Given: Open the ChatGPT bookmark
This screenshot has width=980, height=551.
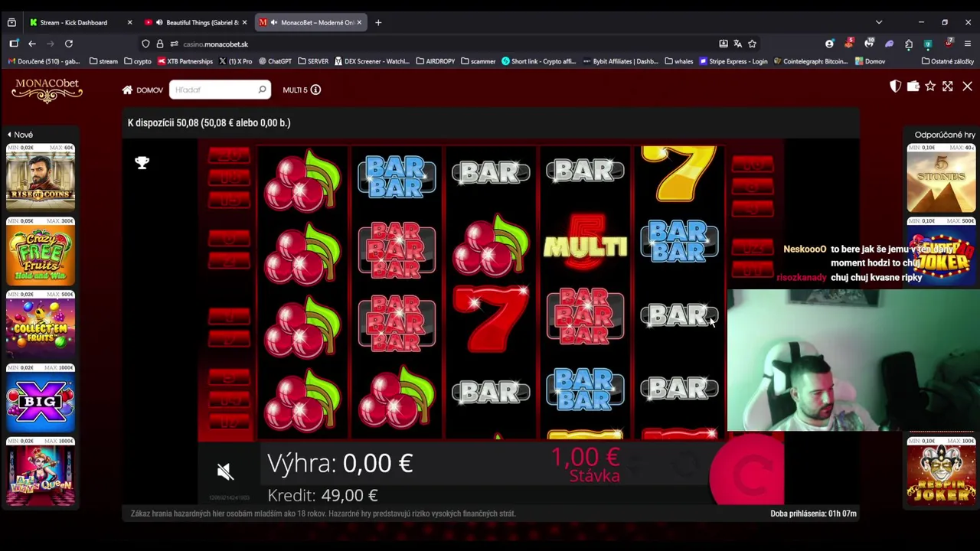Looking at the screenshot, I should [275, 61].
